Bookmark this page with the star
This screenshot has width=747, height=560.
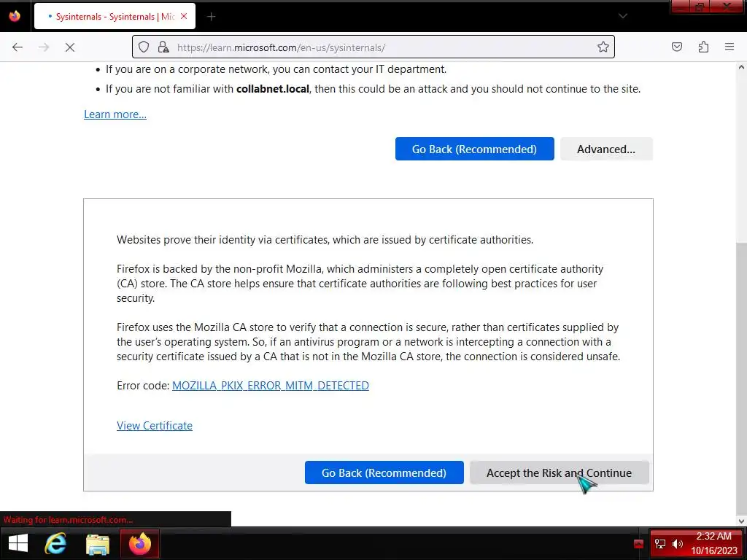(603, 47)
